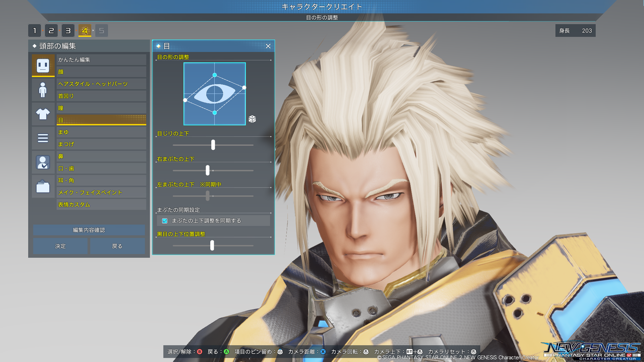Click the 右まぶたの上下 slider handle
The image size is (644, 362).
click(208, 170)
